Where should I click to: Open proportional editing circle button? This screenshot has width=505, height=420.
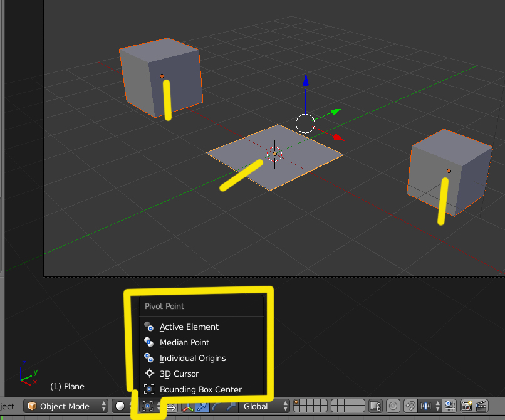point(393,406)
